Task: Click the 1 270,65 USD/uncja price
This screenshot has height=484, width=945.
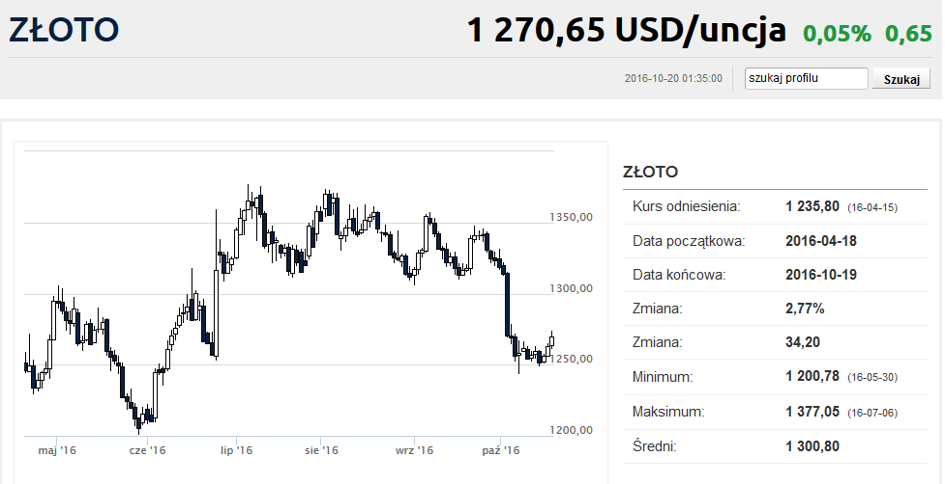Action: (x=626, y=30)
